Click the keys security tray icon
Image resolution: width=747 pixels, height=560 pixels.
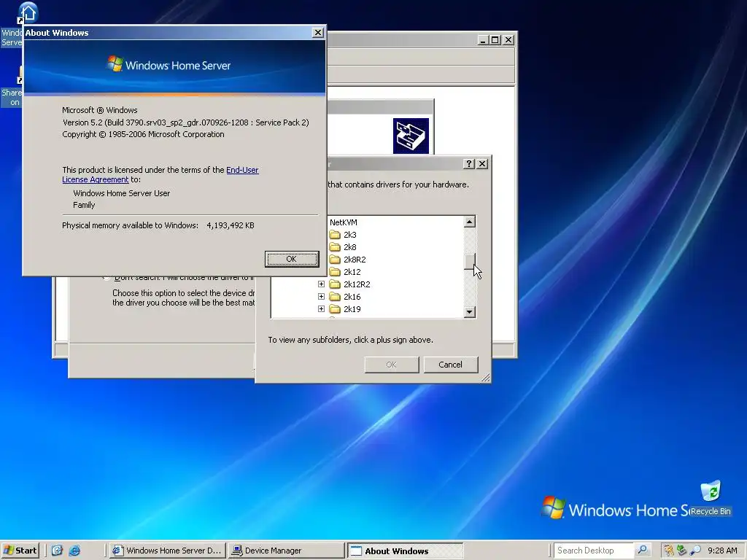669,551
